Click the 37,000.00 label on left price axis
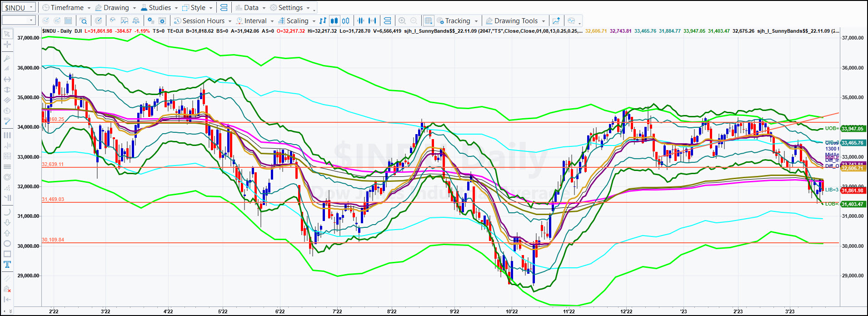The image size is (868, 316). (x=28, y=38)
